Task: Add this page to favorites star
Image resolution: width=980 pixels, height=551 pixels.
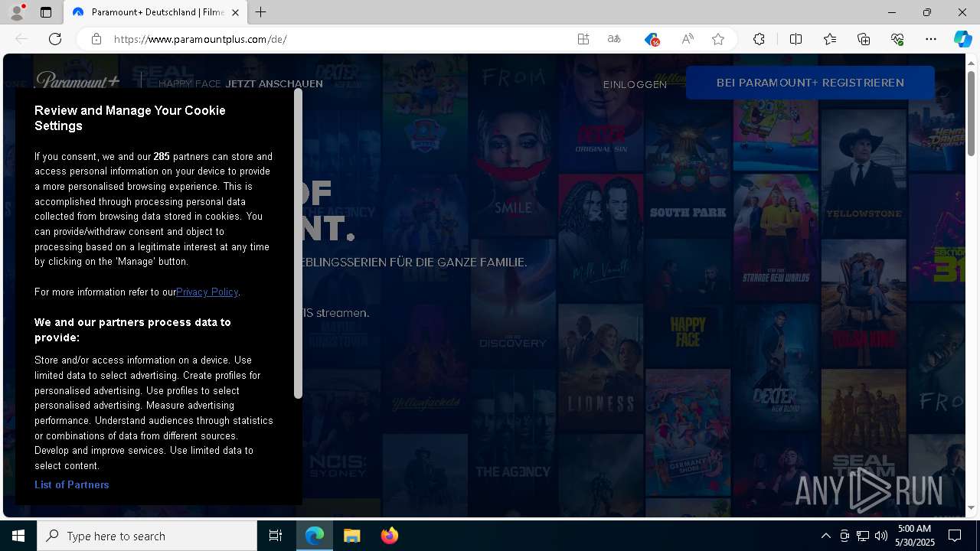Action: point(718,39)
